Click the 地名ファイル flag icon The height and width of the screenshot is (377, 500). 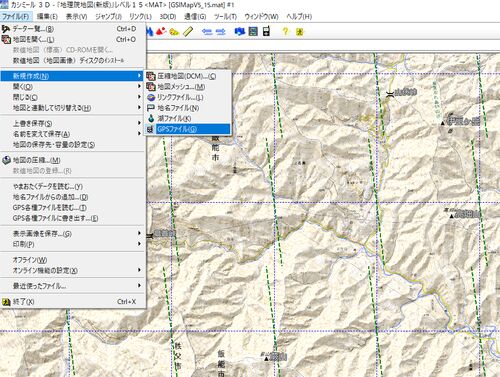point(151,108)
